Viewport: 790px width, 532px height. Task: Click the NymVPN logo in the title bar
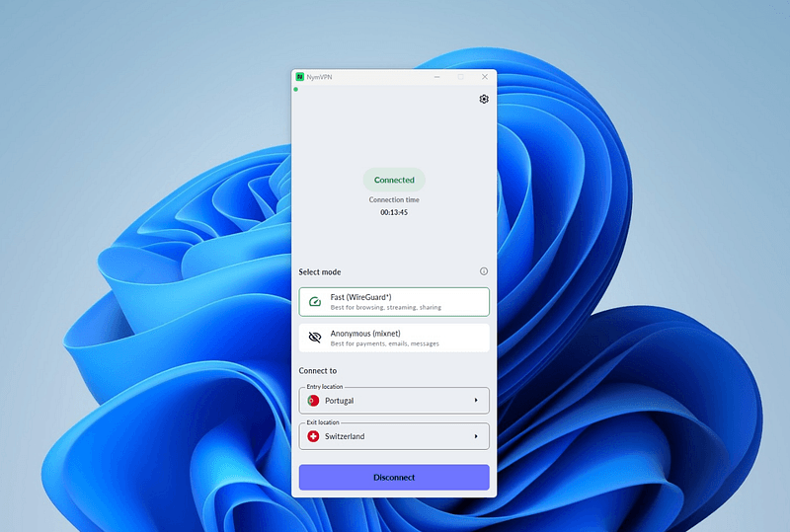(x=299, y=77)
